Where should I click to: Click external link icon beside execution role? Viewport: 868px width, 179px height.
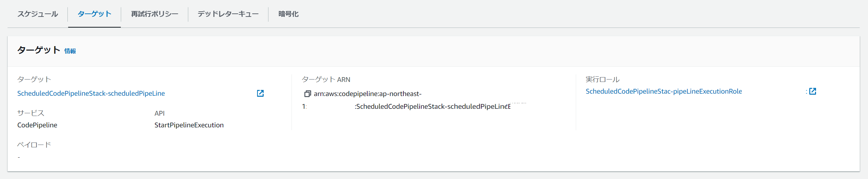point(813,91)
